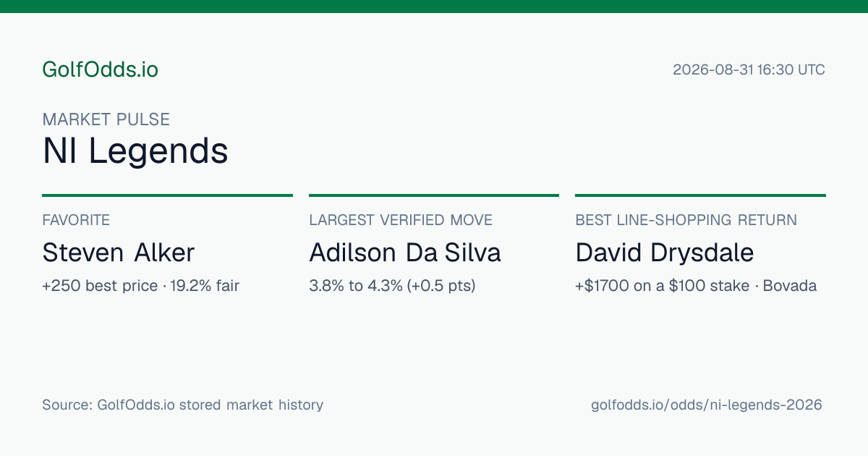Click the dark green banner at the top

click(x=434, y=7)
